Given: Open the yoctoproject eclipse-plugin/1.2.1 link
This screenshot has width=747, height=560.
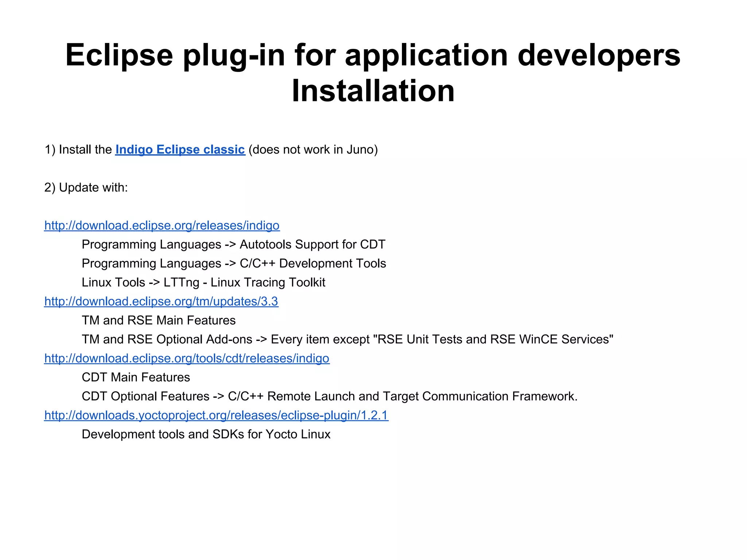Looking at the screenshot, I should (x=216, y=415).
